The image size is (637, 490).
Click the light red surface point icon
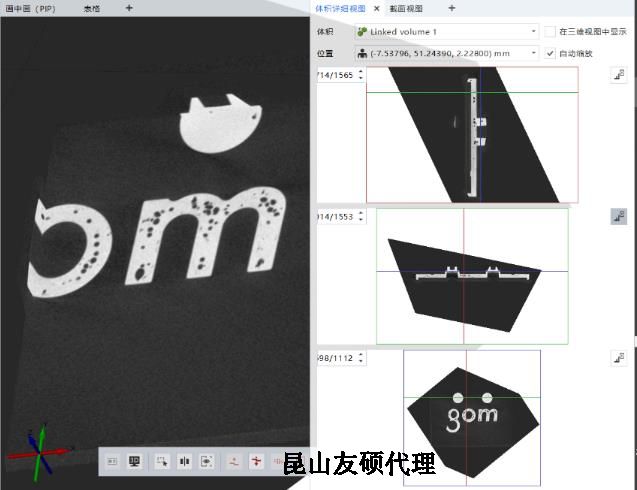(234, 461)
